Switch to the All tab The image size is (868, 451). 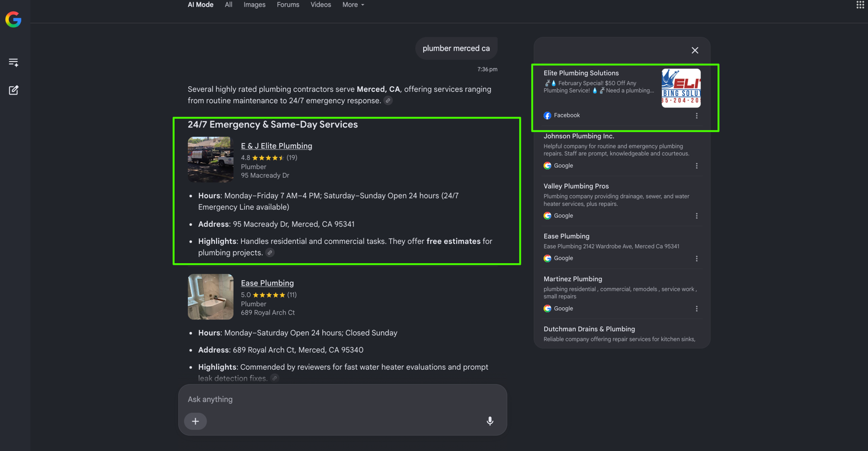pyautogui.click(x=228, y=5)
